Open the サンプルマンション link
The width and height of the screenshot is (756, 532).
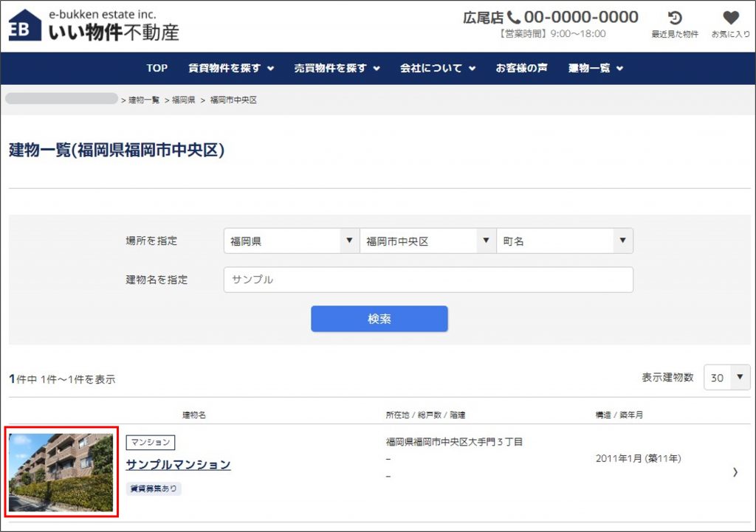pos(178,465)
